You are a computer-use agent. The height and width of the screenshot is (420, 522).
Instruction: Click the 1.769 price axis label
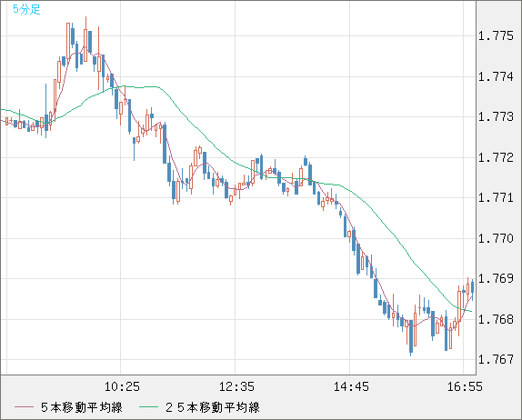click(x=496, y=278)
